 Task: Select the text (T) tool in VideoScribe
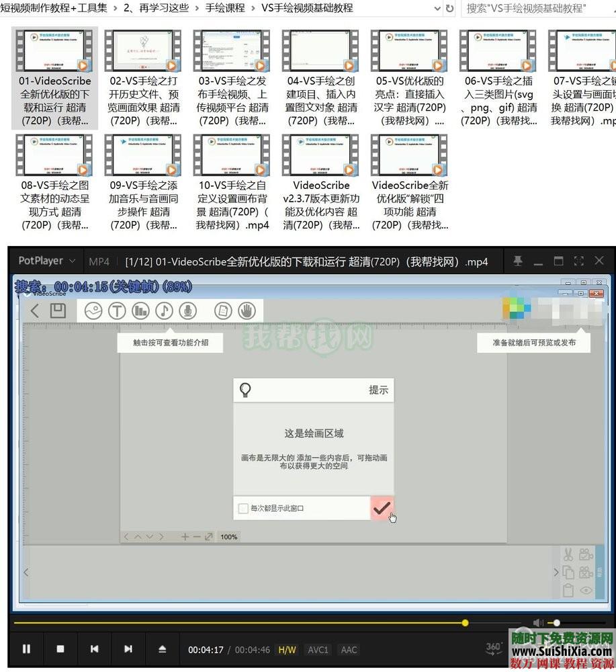[x=116, y=310]
